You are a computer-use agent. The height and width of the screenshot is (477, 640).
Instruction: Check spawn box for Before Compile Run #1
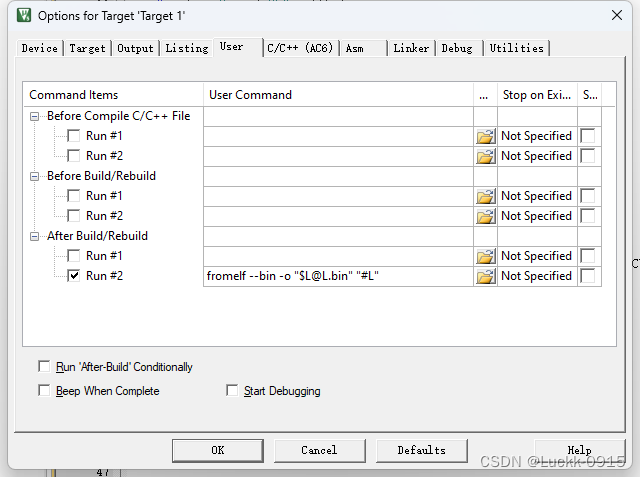click(588, 136)
